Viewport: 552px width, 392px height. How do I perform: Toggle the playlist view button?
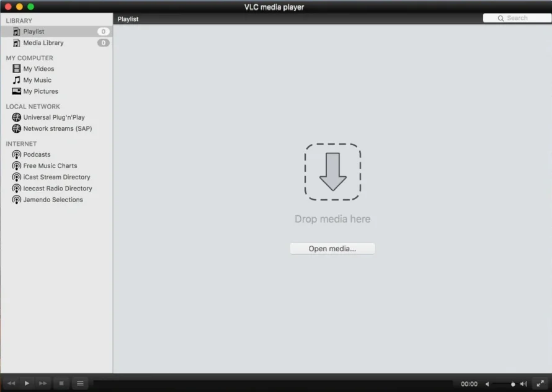click(80, 383)
